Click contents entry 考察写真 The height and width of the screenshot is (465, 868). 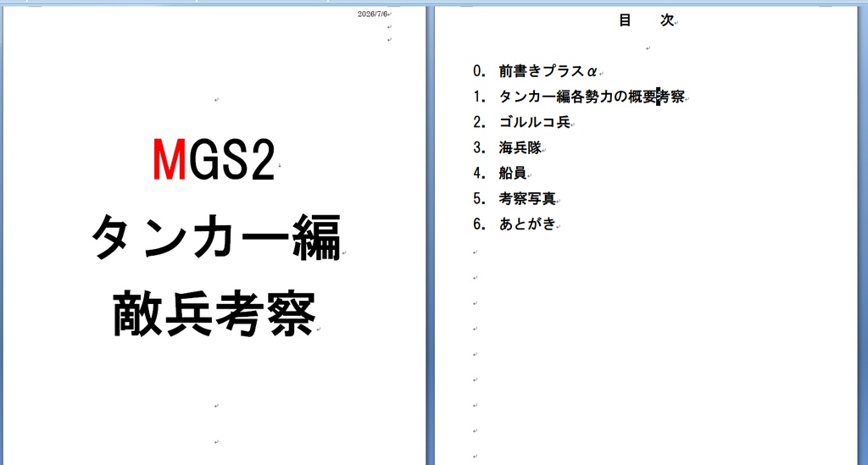click(x=527, y=198)
